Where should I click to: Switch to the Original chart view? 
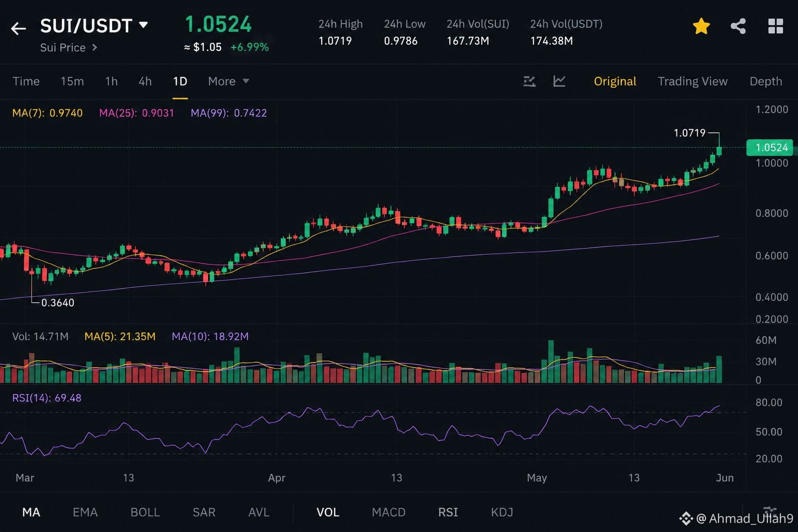pyautogui.click(x=615, y=81)
